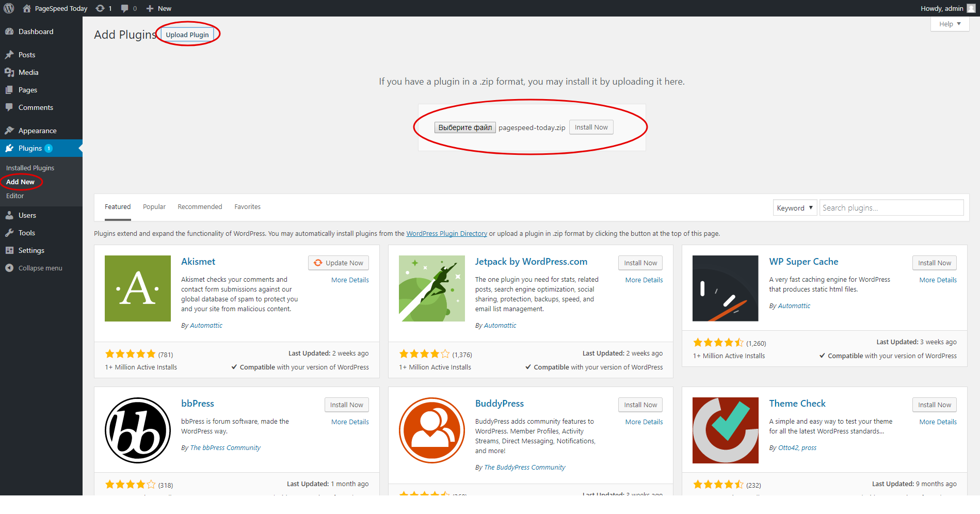
Task: Click the Comments icon in sidebar
Action: [x=9, y=107]
